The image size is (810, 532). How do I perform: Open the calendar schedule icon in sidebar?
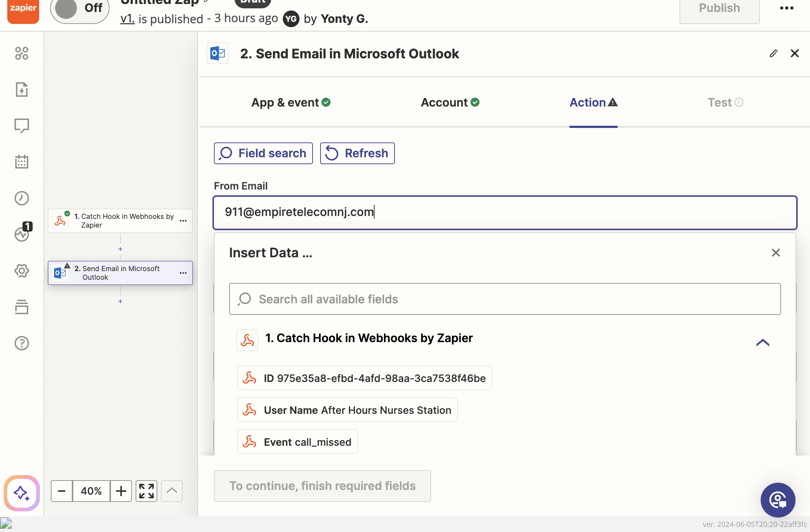[x=22, y=162]
